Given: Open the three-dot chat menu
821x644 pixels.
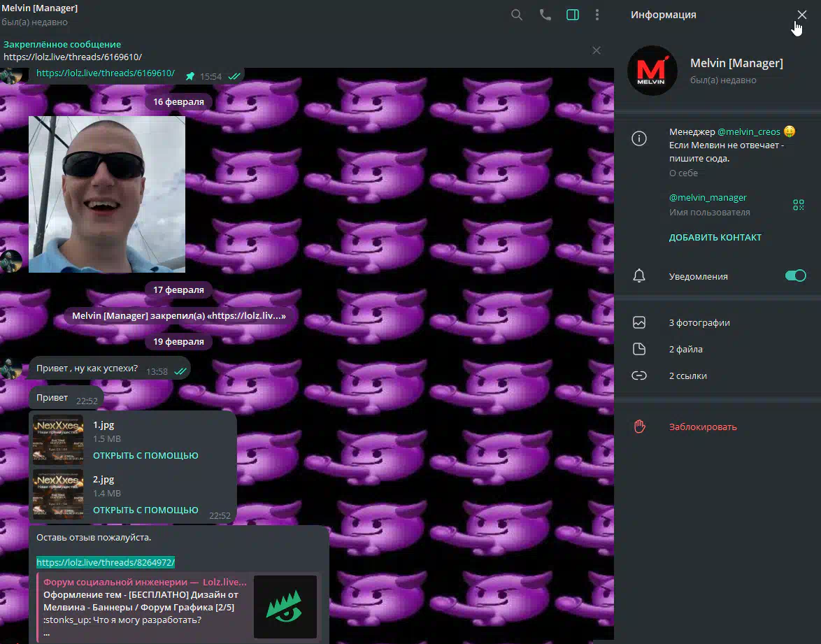Looking at the screenshot, I should click(x=597, y=15).
